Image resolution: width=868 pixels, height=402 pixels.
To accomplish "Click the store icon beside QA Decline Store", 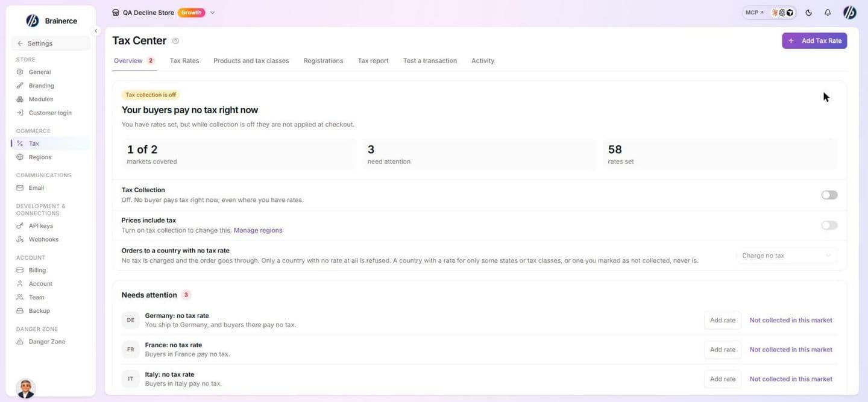I will (x=116, y=13).
